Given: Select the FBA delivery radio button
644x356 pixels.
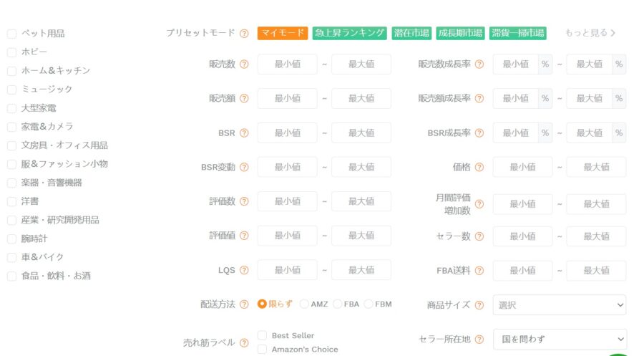Looking at the screenshot, I should point(337,304).
